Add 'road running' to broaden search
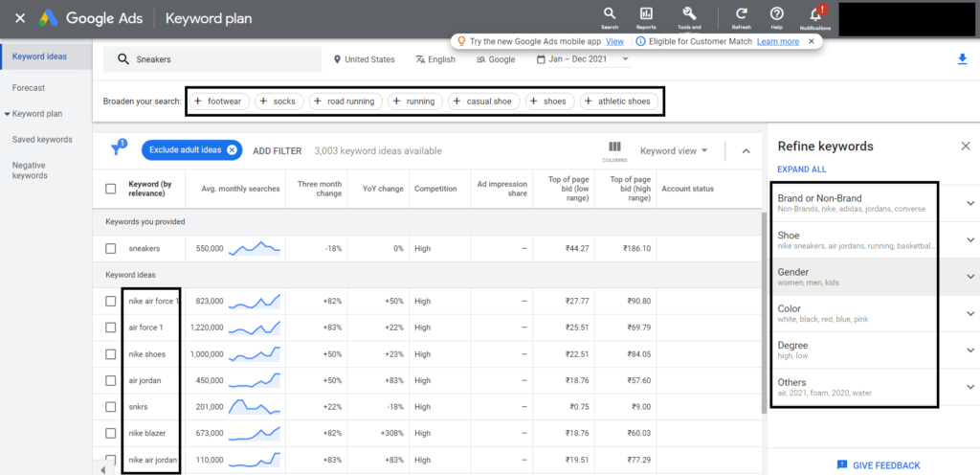The image size is (980, 475). coord(345,102)
